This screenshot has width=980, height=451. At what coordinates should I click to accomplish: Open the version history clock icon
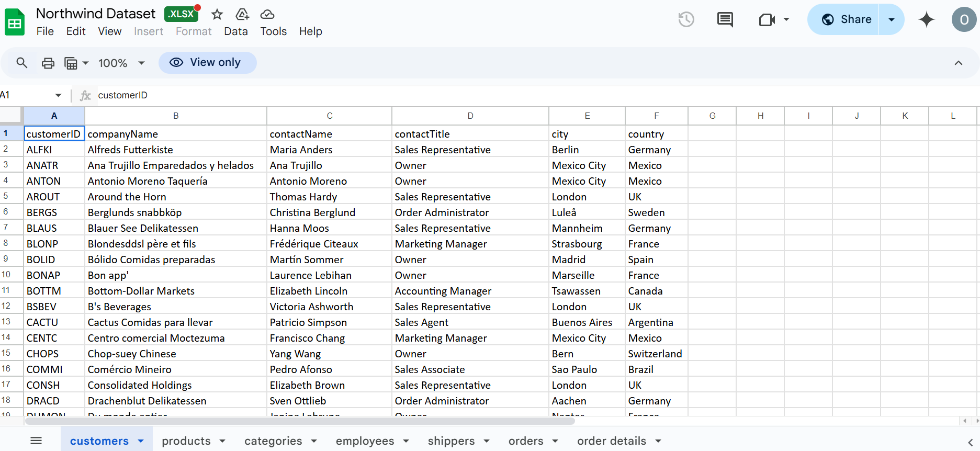click(x=686, y=20)
